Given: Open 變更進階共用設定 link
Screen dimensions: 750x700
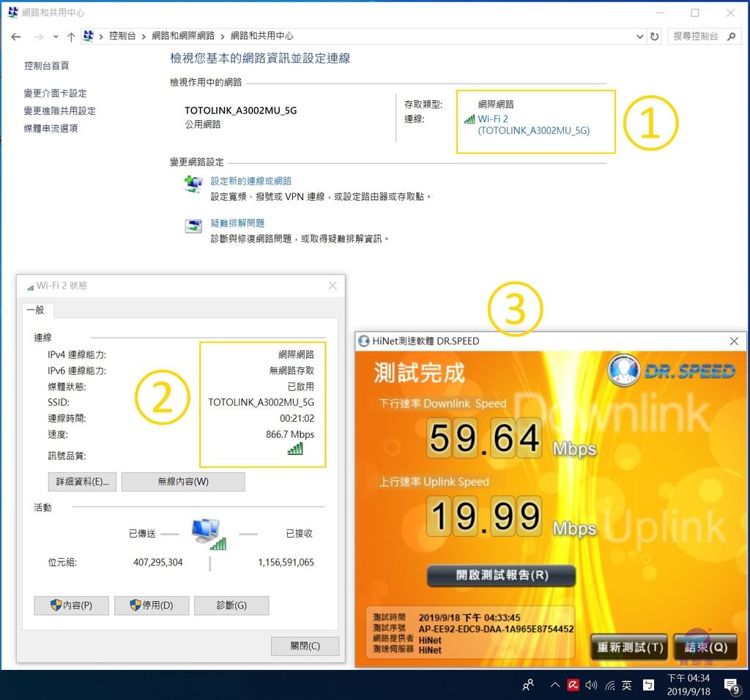Looking at the screenshot, I should [x=60, y=111].
